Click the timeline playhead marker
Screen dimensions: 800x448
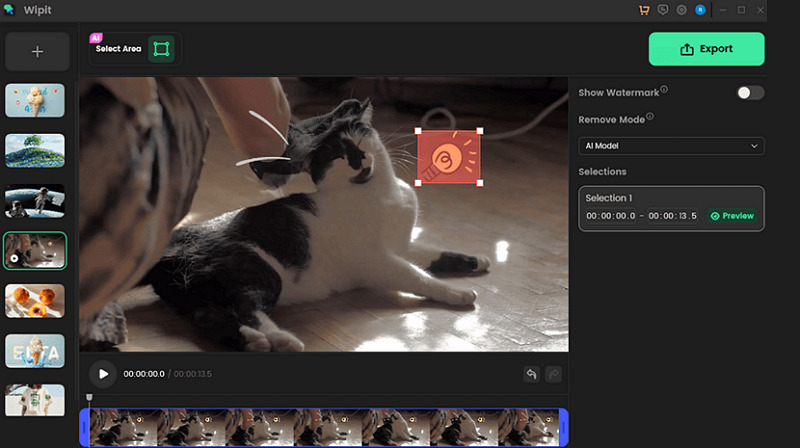[89, 397]
